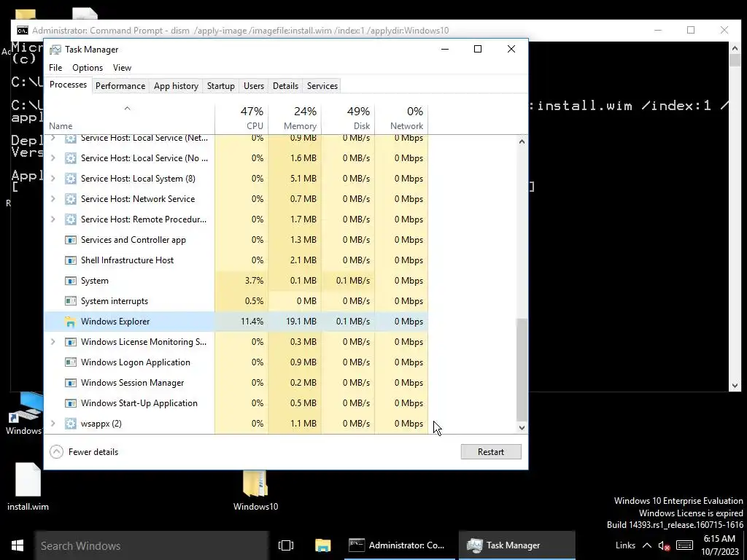Viewport: 747px width, 560px height.
Task: Open Task View from the taskbar
Action: 286,545
